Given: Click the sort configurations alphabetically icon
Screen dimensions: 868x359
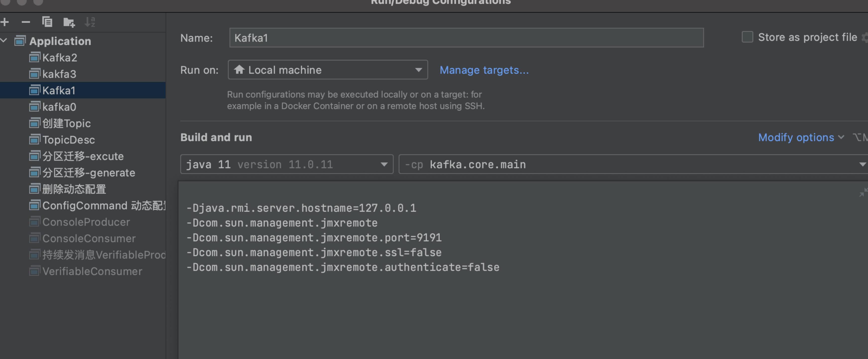Looking at the screenshot, I should 90,22.
